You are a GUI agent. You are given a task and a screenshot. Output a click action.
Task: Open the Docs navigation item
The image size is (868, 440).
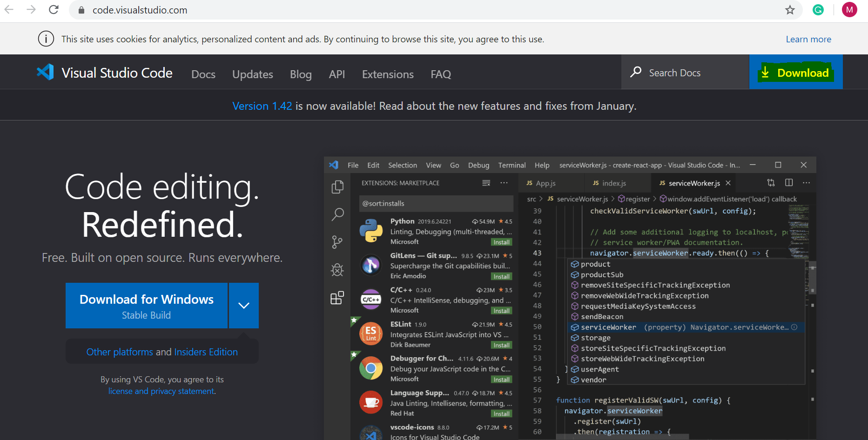203,74
